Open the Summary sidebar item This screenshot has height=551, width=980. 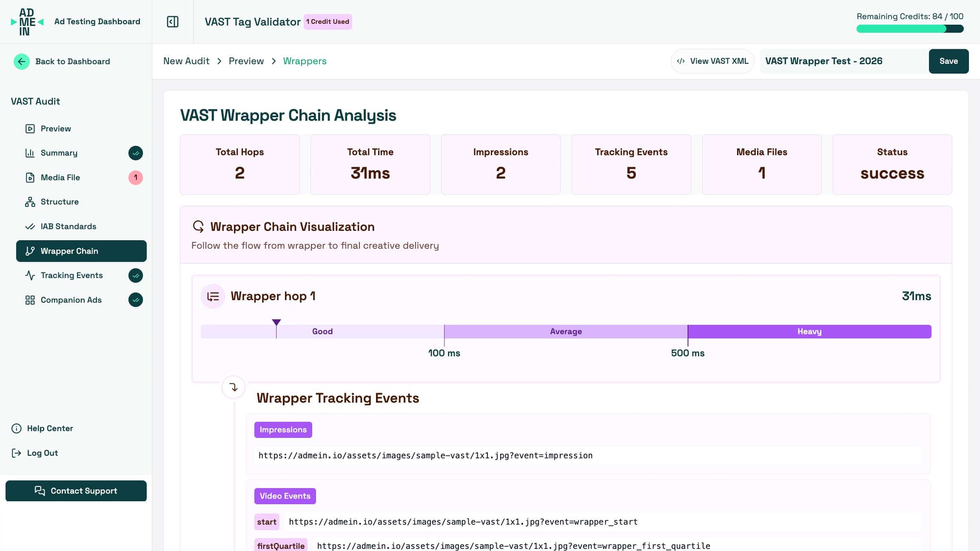[x=81, y=153]
